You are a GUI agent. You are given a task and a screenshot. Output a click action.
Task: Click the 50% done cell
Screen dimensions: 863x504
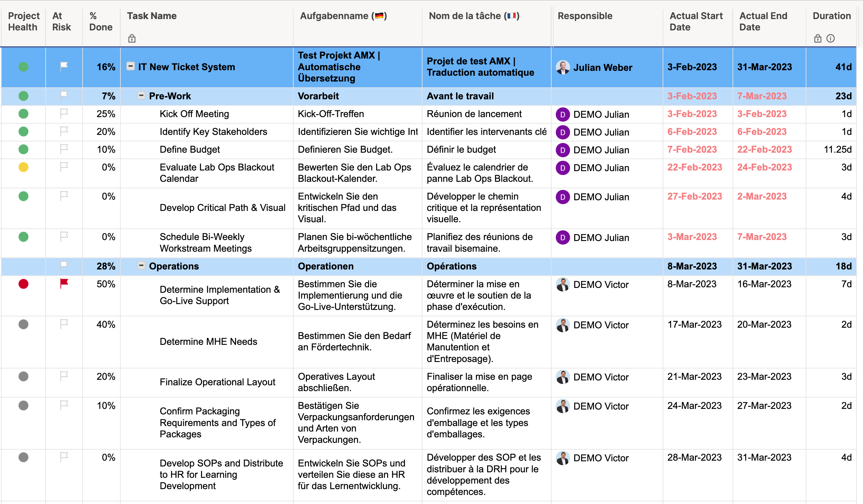click(x=106, y=284)
